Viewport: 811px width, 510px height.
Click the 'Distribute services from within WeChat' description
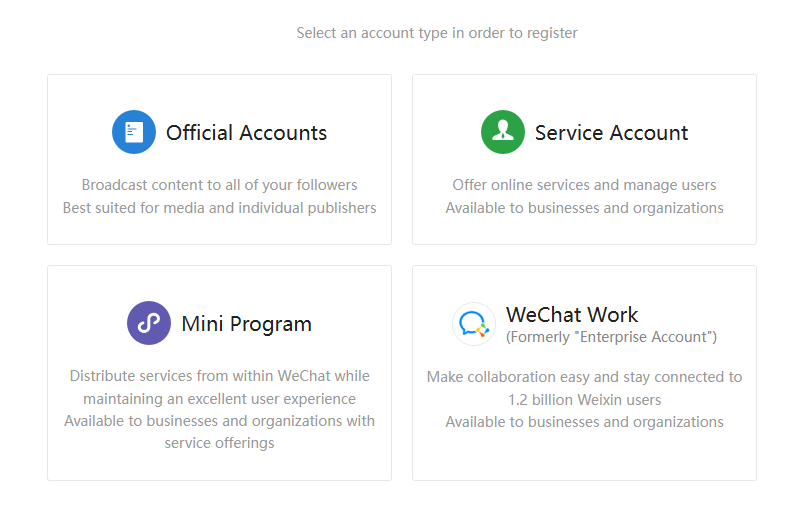219,376
